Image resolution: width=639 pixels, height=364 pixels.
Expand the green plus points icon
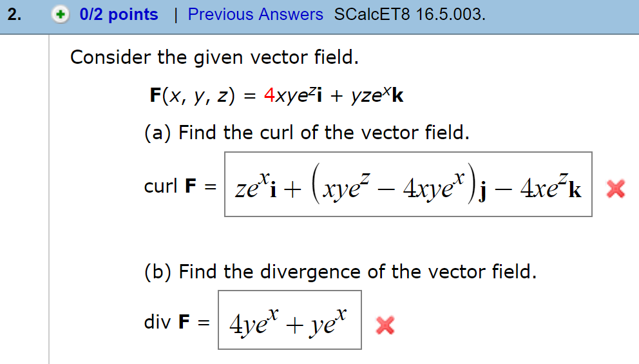[x=61, y=15]
